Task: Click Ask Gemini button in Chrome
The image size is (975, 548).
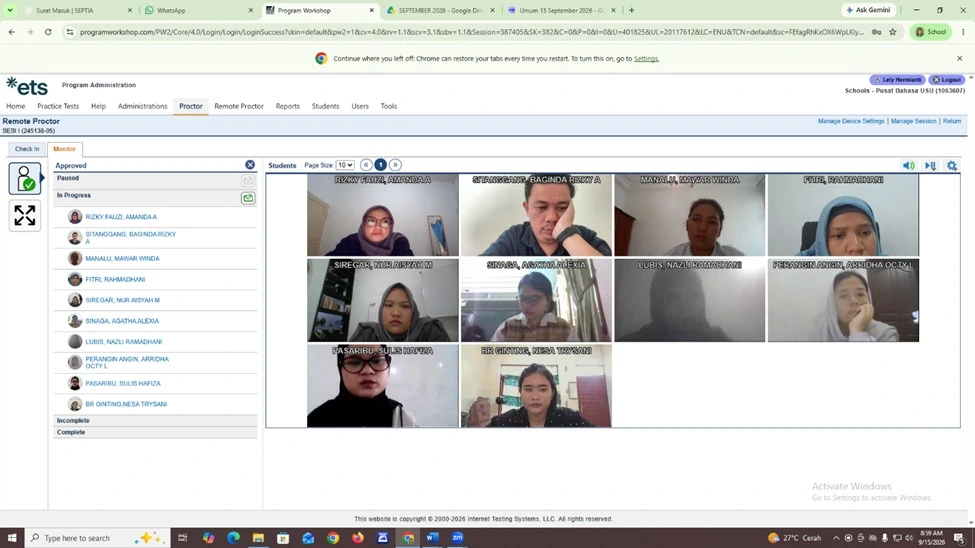Action: 869,10
